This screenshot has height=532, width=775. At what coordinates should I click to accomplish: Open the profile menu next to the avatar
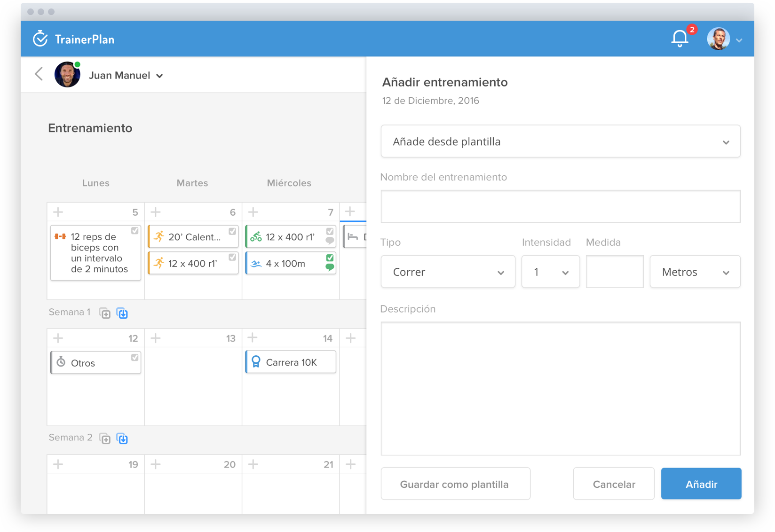tap(739, 39)
